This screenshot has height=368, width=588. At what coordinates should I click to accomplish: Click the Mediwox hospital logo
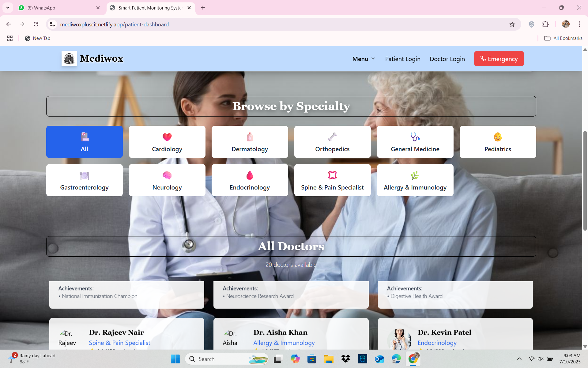tap(69, 59)
